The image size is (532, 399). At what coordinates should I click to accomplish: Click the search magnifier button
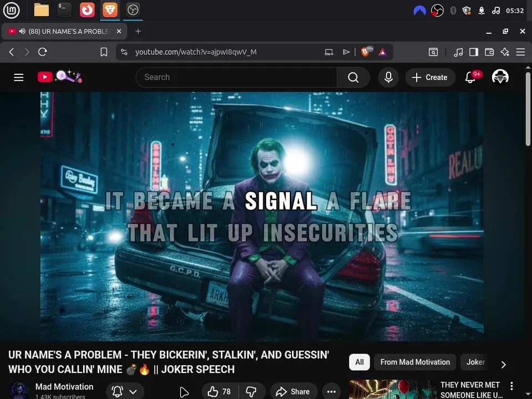coord(353,78)
